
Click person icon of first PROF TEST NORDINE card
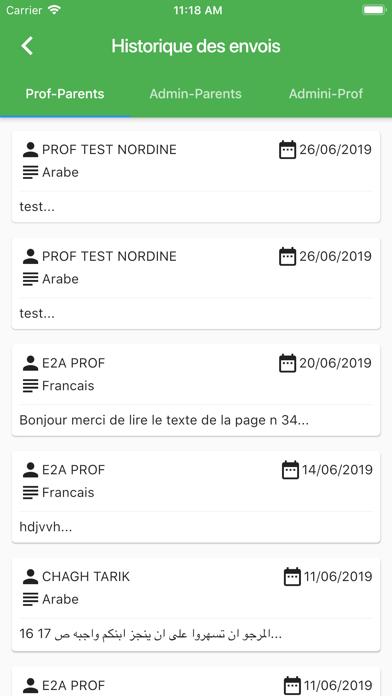[30, 150]
